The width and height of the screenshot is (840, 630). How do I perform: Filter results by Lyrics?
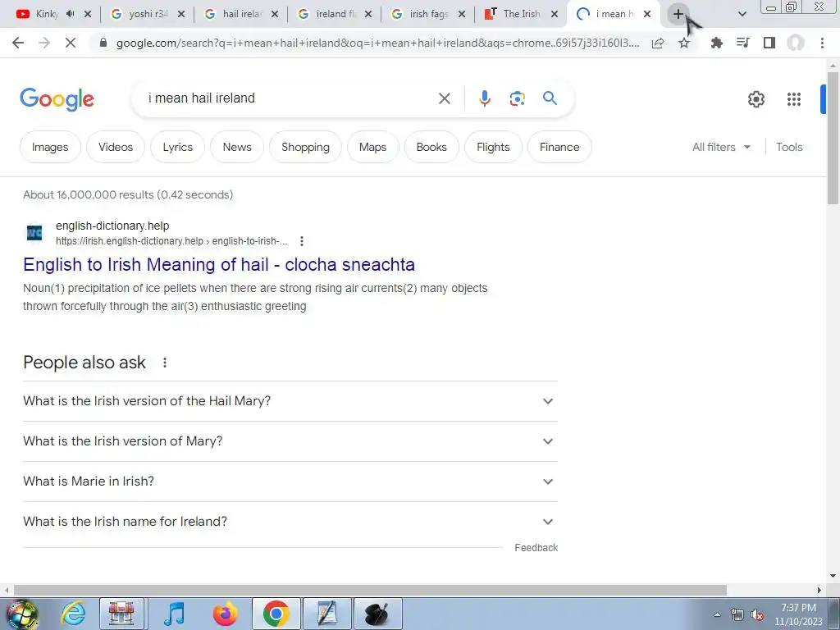178,147
